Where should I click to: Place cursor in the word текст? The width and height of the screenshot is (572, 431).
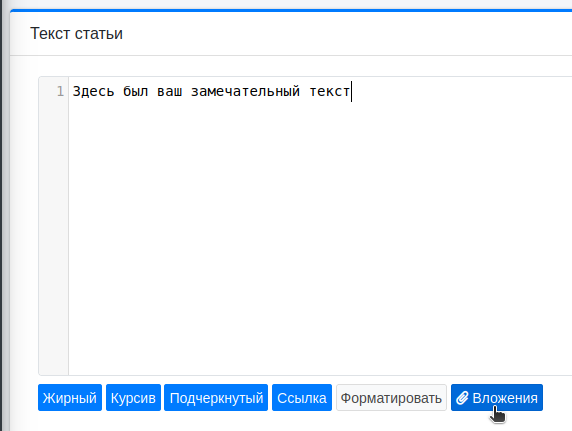pyautogui.click(x=329, y=91)
